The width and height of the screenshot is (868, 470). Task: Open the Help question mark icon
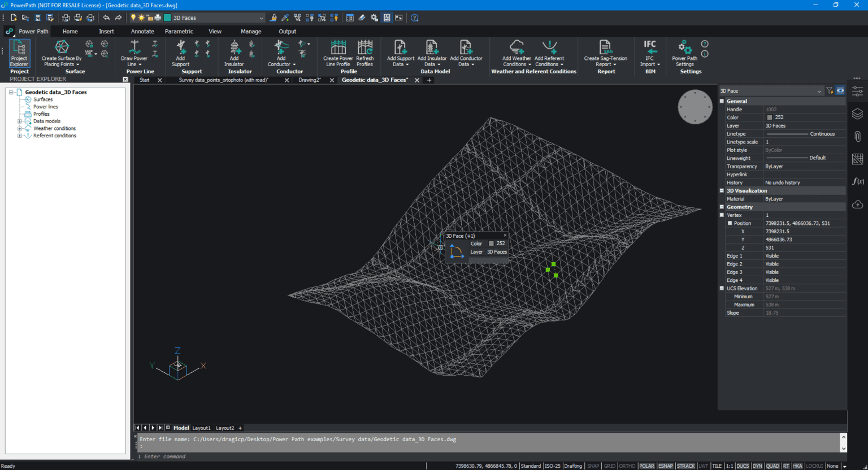415,18
